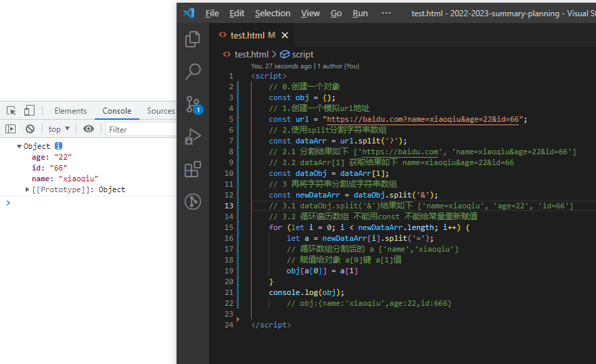Open the 'top' JavaScript context dropdown

click(x=60, y=129)
